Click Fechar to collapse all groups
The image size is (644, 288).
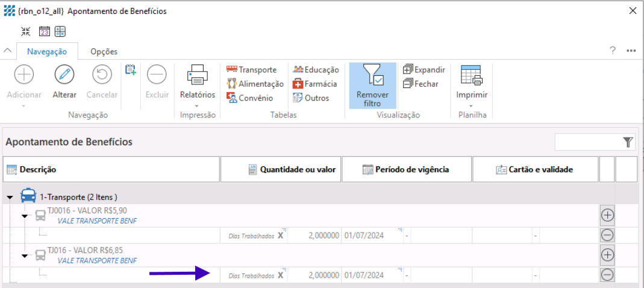pos(420,84)
